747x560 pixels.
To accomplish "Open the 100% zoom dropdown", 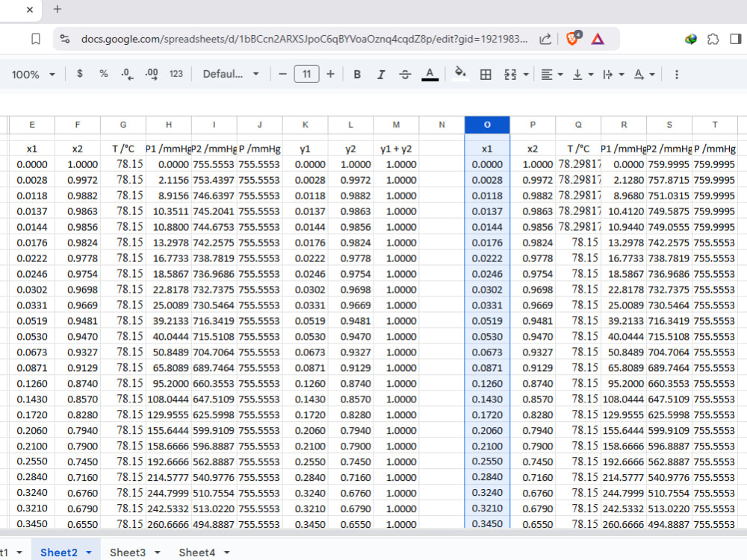I will pyautogui.click(x=34, y=74).
